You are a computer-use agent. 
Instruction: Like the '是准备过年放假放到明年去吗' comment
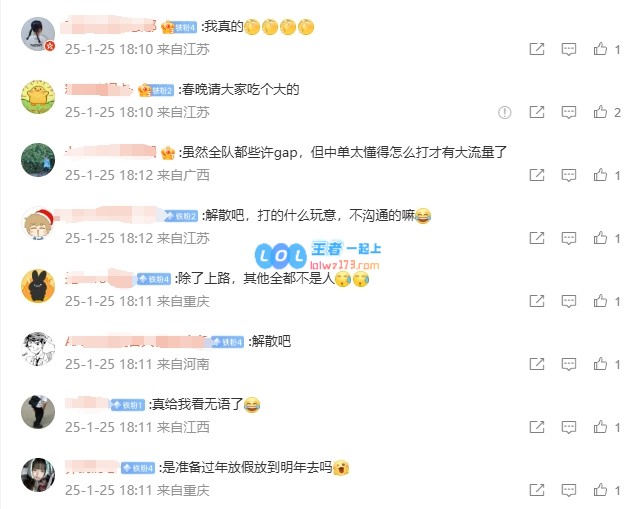pos(600,490)
